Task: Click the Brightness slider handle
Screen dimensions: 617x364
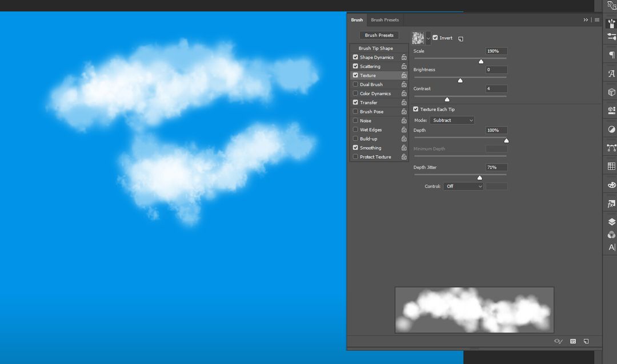Action: pyautogui.click(x=460, y=80)
